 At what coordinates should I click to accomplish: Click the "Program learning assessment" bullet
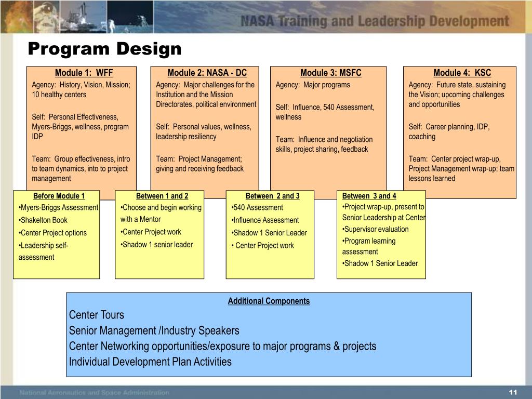point(369,246)
